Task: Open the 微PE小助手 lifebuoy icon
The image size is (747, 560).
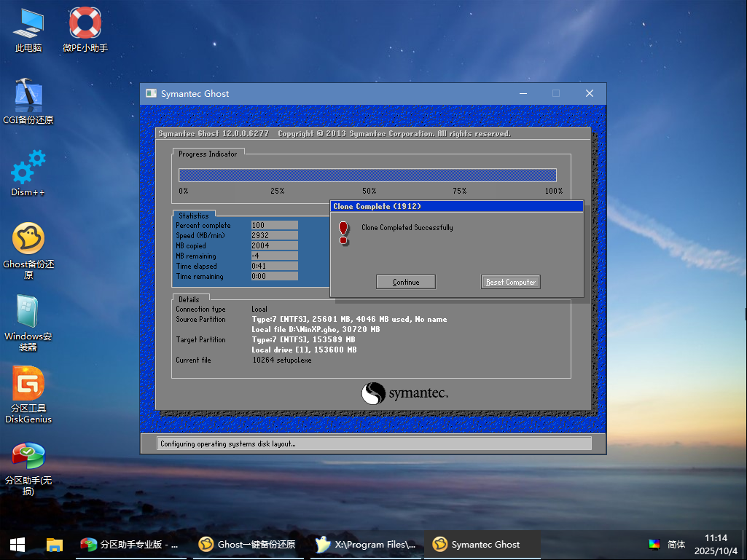Action: tap(85, 30)
